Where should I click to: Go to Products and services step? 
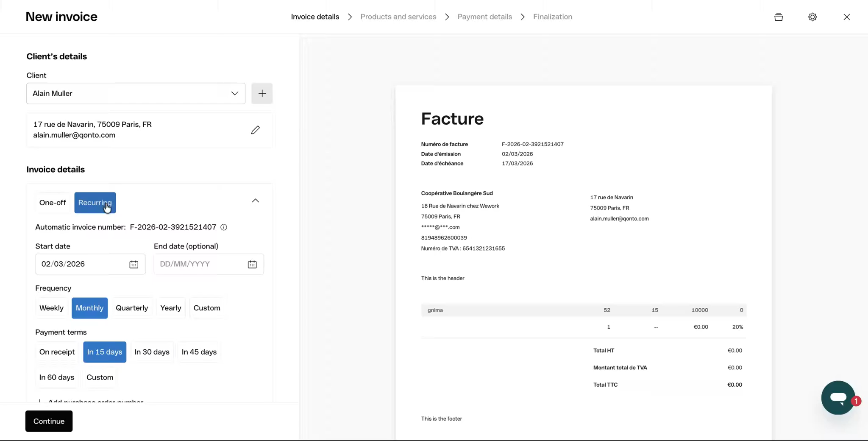(398, 17)
